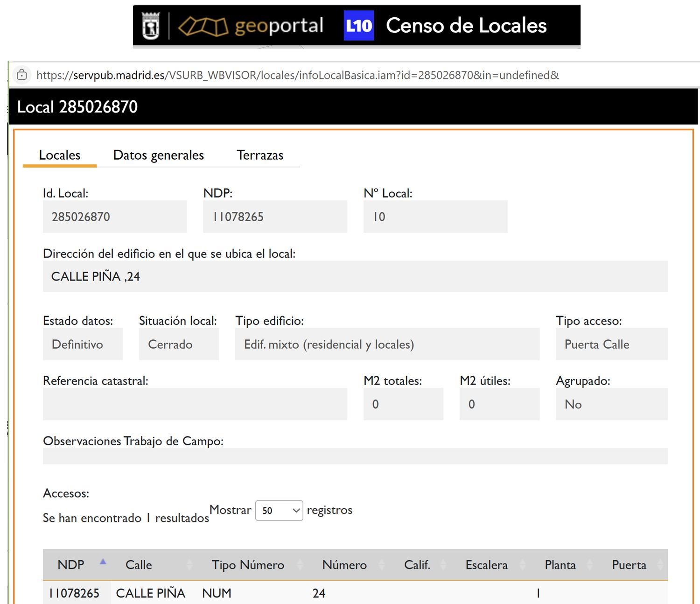Sort table by Planta column
Image resolution: width=700 pixels, height=604 pixels.
tap(565, 565)
